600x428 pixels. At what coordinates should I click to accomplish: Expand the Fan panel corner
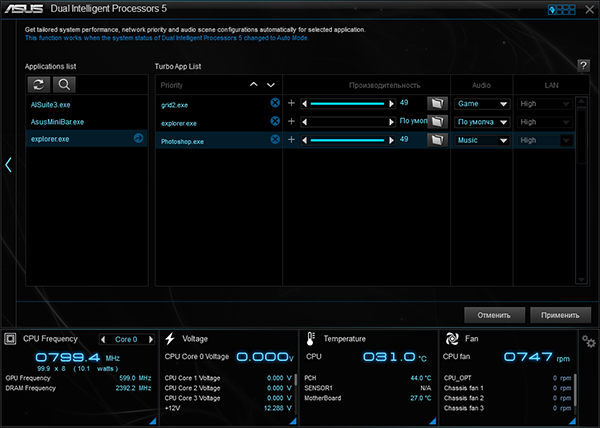coord(572,421)
